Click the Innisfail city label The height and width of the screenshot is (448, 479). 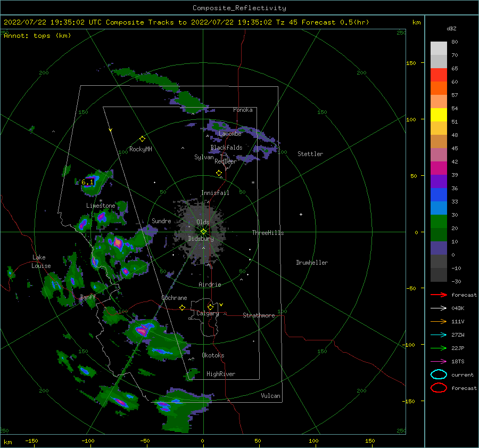(215, 193)
